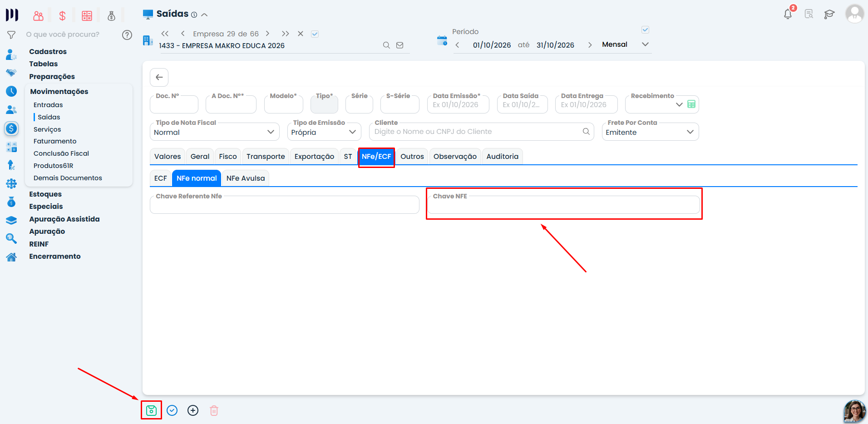Open the red dollar sign module icon
The height and width of the screenshot is (424, 868).
click(x=62, y=16)
